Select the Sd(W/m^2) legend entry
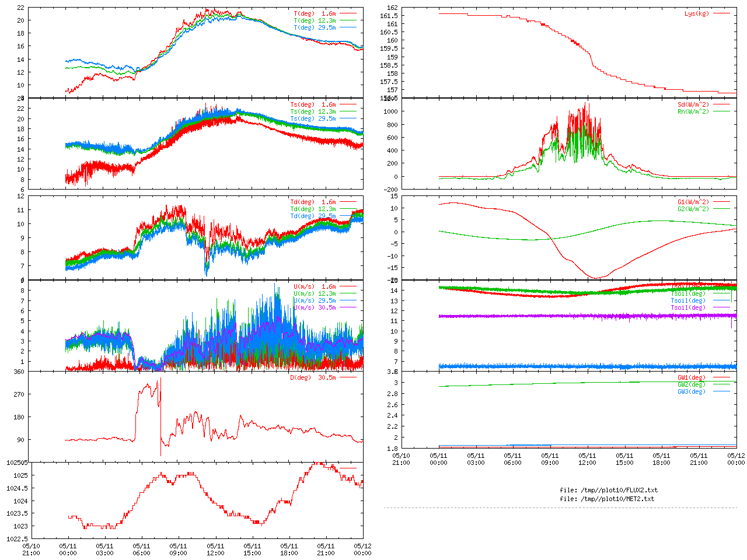The image size is (747, 560). pyautogui.click(x=693, y=105)
